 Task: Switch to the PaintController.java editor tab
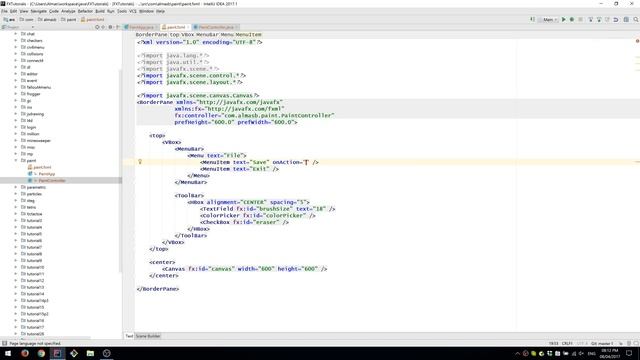pyautogui.click(x=216, y=27)
